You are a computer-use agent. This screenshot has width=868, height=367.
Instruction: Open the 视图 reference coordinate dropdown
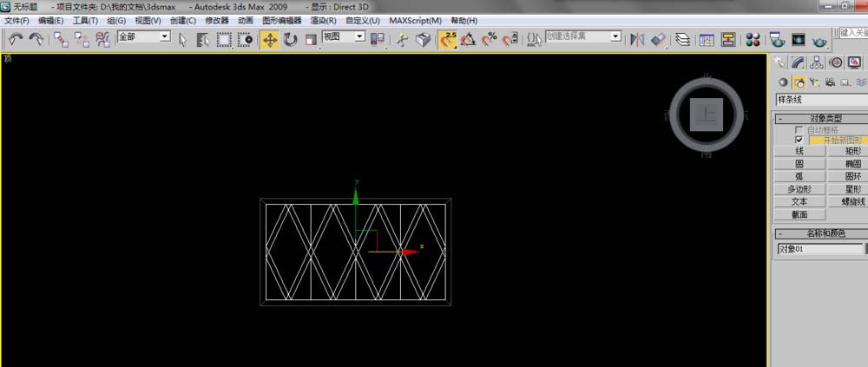pos(344,36)
